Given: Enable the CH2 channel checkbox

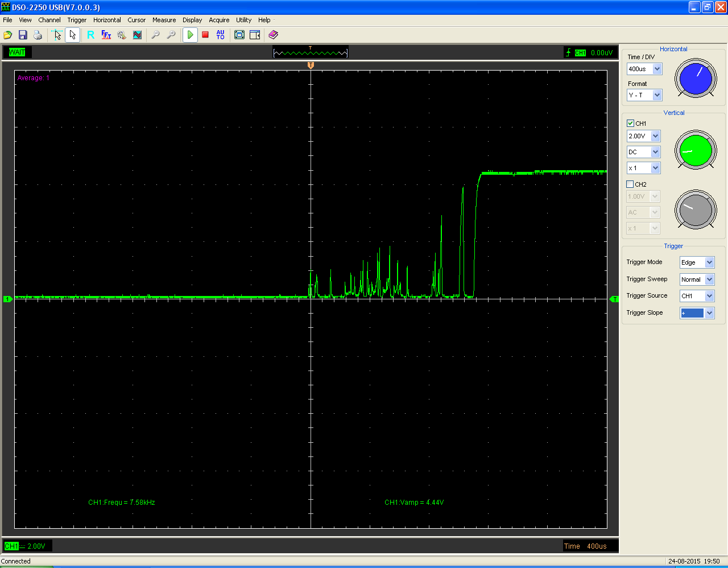Looking at the screenshot, I should (x=630, y=184).
